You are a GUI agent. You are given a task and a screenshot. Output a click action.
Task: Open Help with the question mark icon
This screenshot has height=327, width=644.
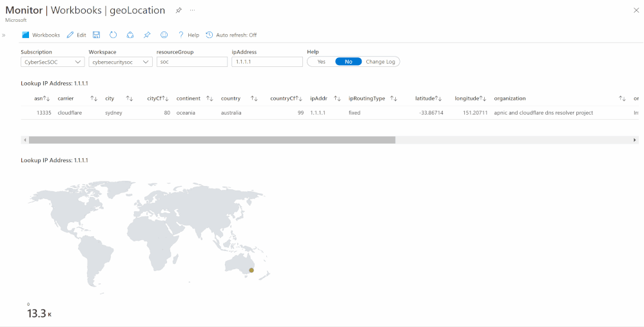click(x=188, y=35)
